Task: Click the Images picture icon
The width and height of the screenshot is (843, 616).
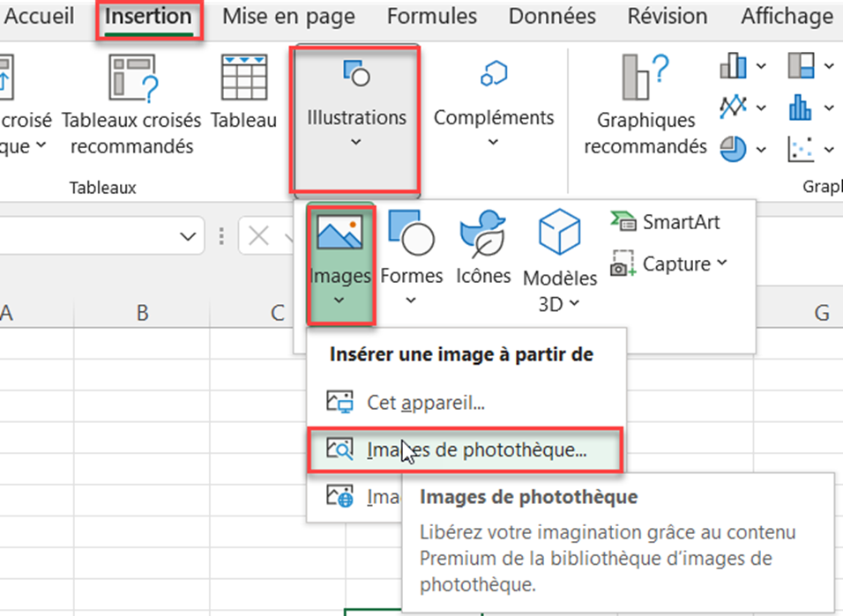Action: click(x=339, y=232)
